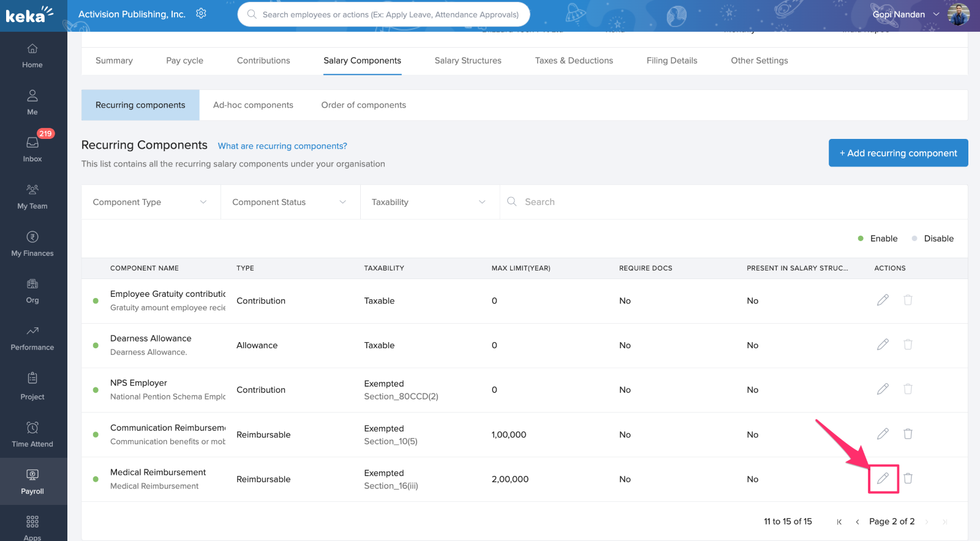Click Add recurring component button

[898, 153]
